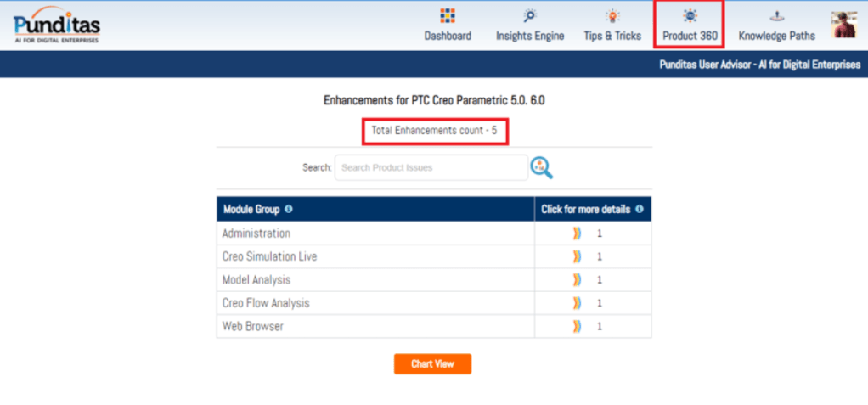
Task: Click the magnifier search icon
Action: click(541, 168)
